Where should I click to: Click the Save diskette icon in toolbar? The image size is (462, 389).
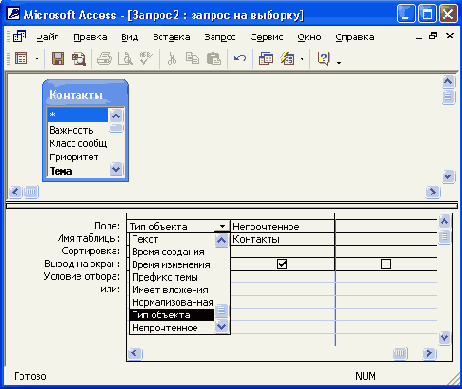pos(58,59)
